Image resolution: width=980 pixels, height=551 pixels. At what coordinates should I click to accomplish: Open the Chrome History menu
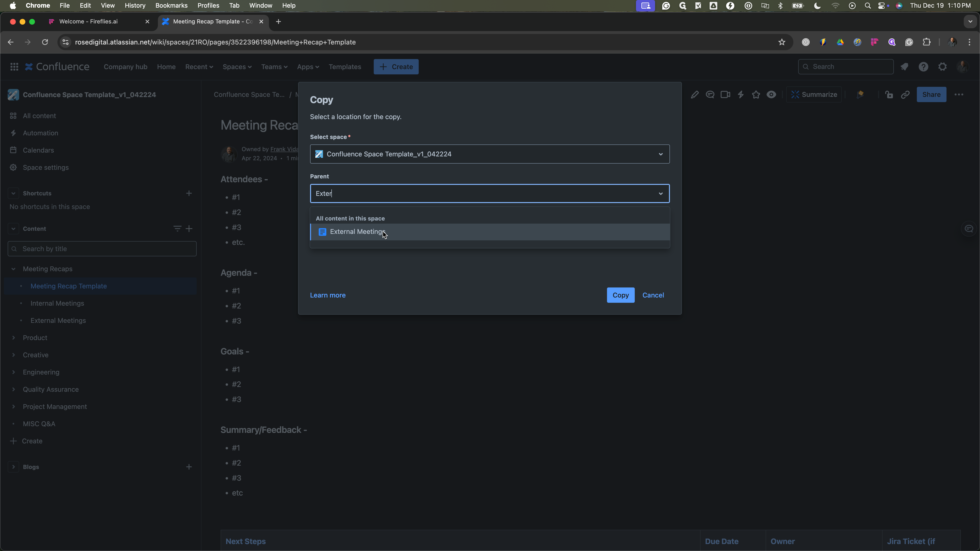coord(135,5)
